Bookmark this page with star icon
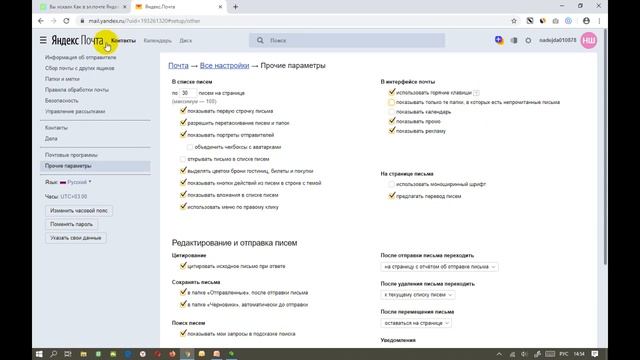The width and height of the screenshot is (640, 360). click(x=514, y=21)
